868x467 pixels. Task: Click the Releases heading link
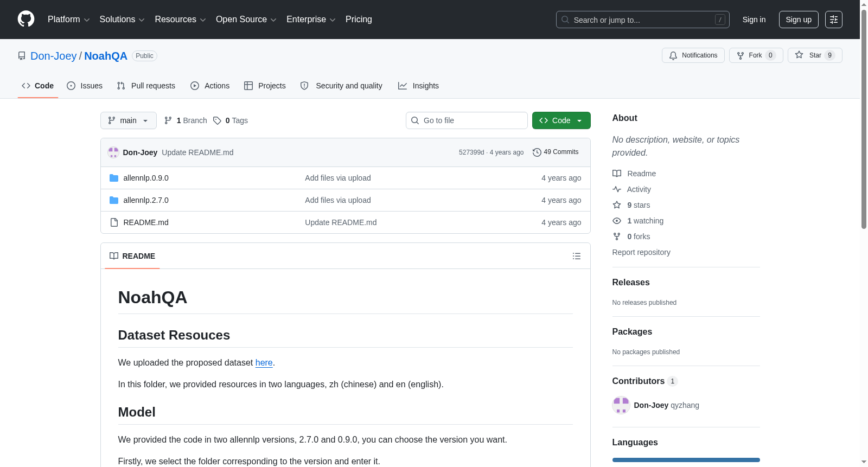pyautogui.click(x=631, y=283)
